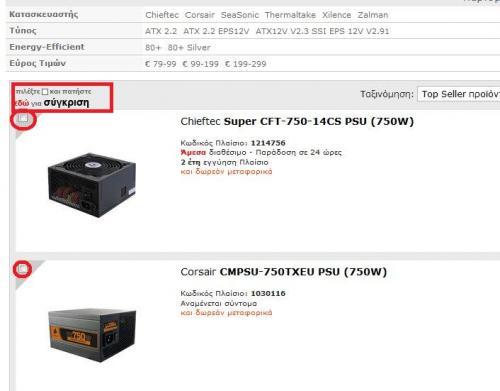Viewport: 500px width, 391px height.
Task: Choose the 80+ Silver efficiency filter
Action: (189, 48)
